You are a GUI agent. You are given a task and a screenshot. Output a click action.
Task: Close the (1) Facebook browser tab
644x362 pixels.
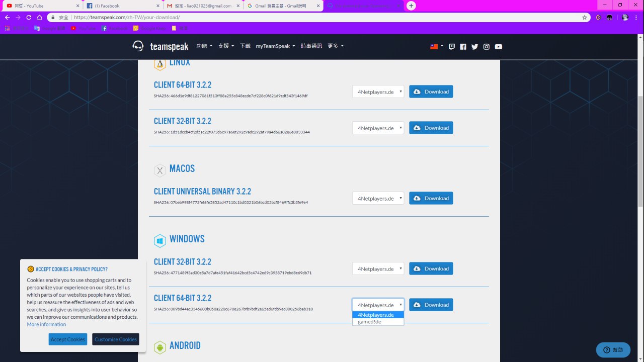tap(158, 6)
